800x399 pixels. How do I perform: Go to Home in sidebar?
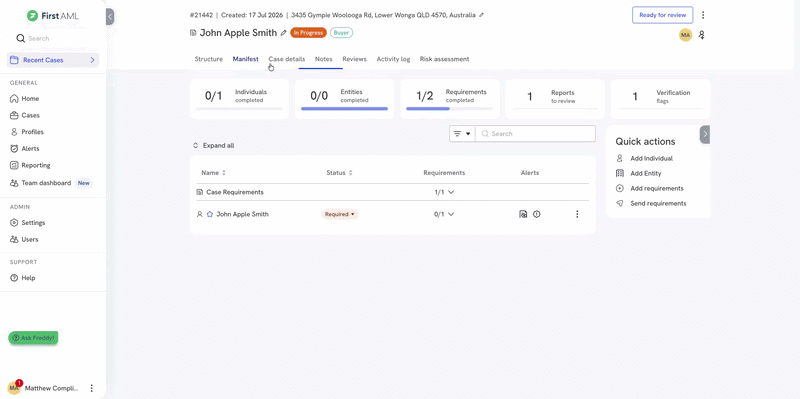[x=30, y=98]
